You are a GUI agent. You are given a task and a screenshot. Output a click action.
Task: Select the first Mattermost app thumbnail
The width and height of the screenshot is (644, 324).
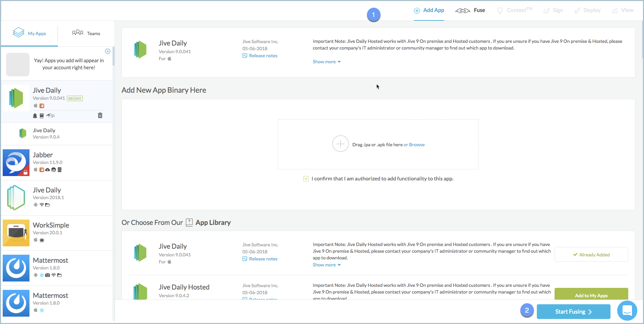tap(16, 268)
